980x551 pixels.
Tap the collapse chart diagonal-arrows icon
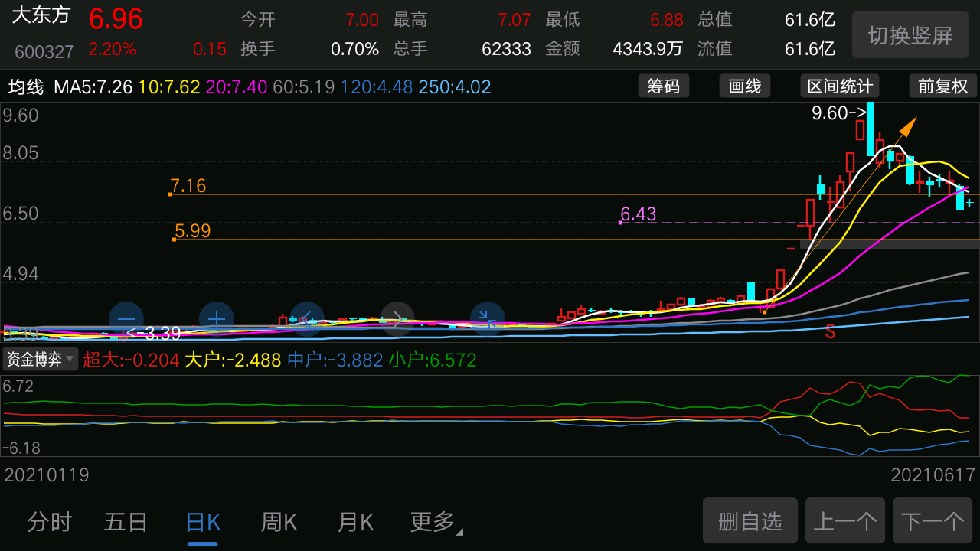coord(488,319)
